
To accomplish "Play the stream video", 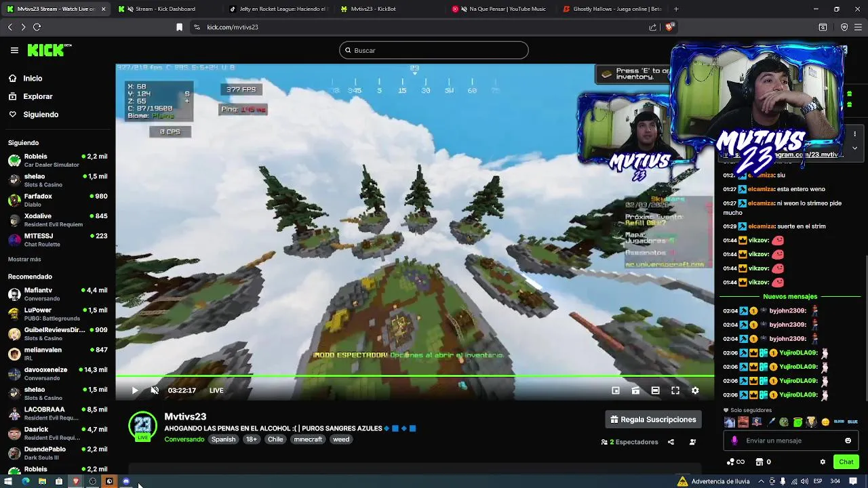I will 134,390.
